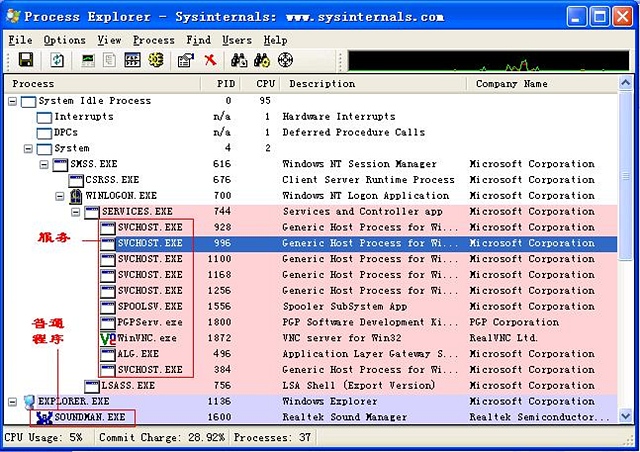Sort by the CPU column header
Viewport: 640px width, 452px height.
(260, 84)
